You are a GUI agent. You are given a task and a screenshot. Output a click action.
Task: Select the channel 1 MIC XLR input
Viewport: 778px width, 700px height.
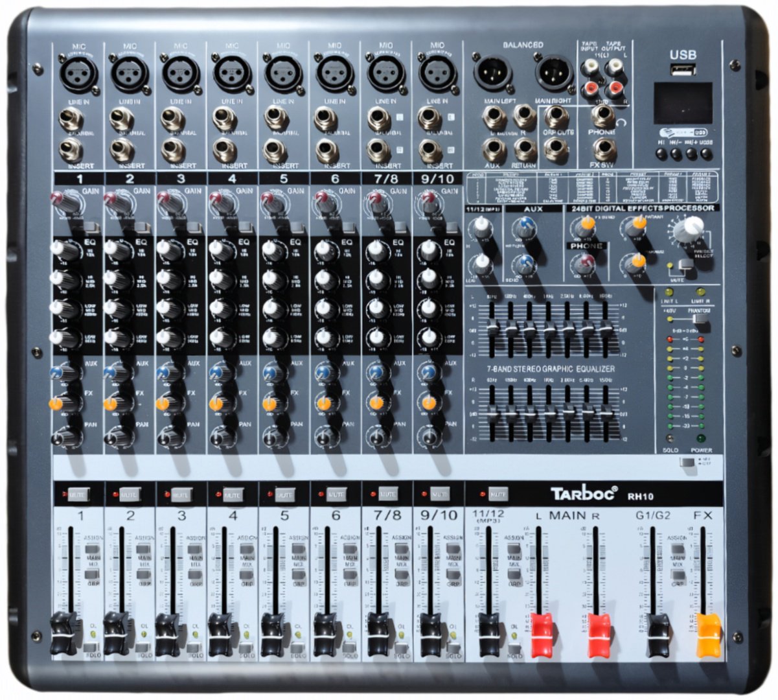tap(78, 73)
